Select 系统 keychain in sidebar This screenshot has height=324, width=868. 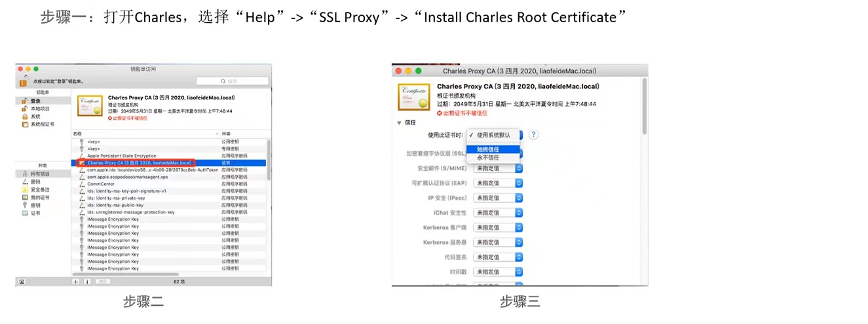click(x=43, y=117)
